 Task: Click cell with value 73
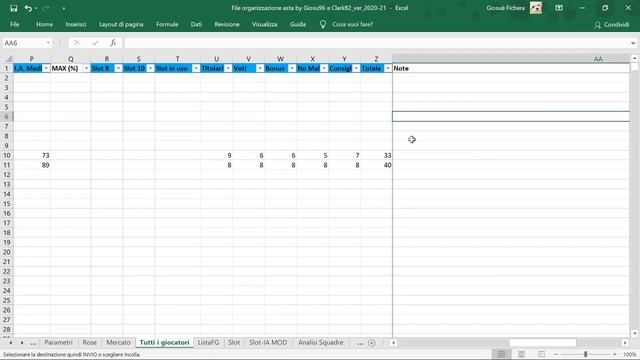click(x=32, y=156)
